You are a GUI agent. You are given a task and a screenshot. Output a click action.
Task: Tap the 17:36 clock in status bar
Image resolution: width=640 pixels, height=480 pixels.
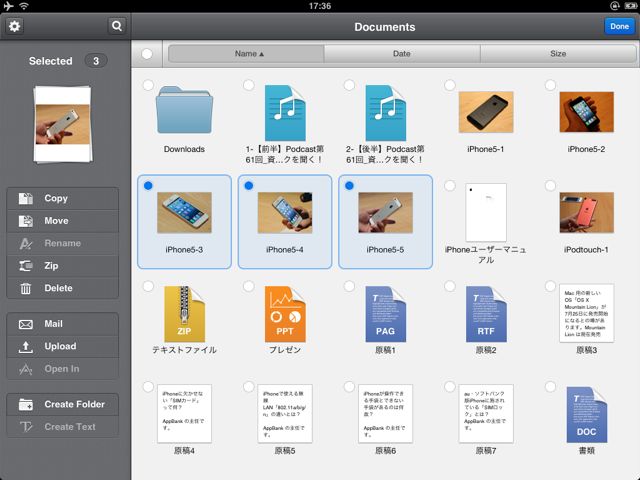tap(320, 6)
